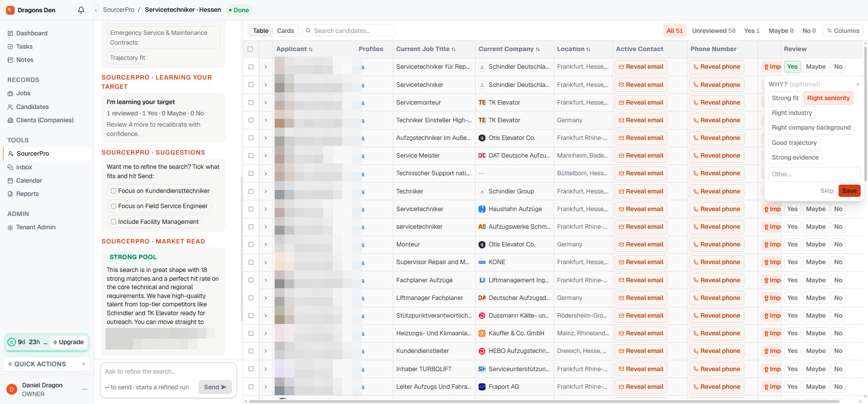868x404 pixels.
Task: Click the SourcerPro breadcrumb link
Action: point(119,10)
